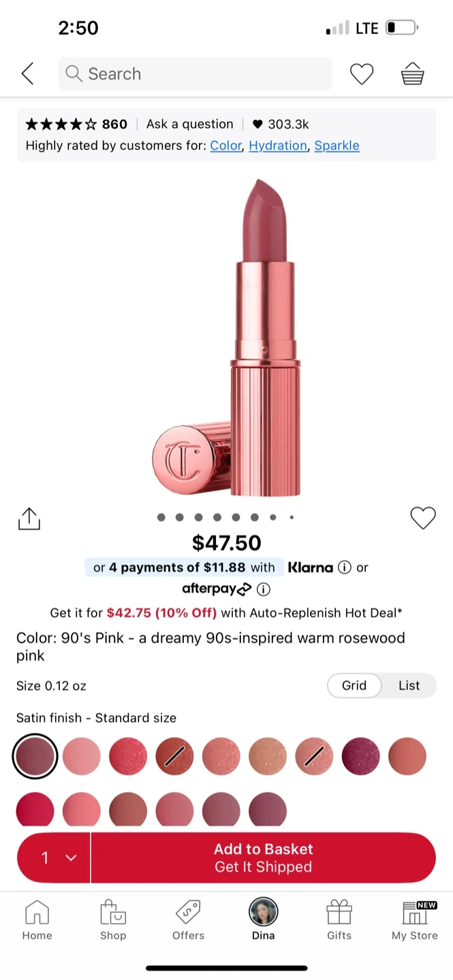Open the shopping basket icon

tap(412, 73)
